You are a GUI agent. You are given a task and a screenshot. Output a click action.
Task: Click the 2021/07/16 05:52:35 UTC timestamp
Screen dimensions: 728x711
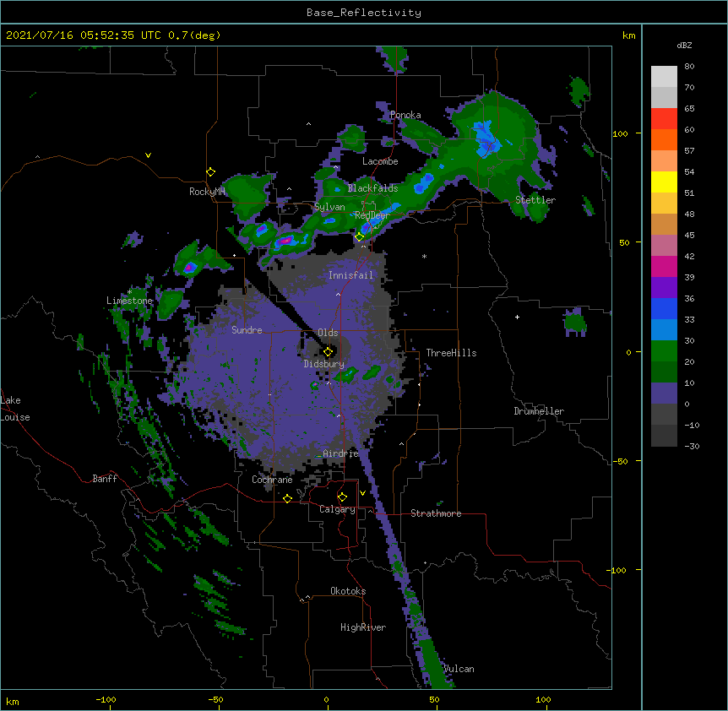click(84, 35)
